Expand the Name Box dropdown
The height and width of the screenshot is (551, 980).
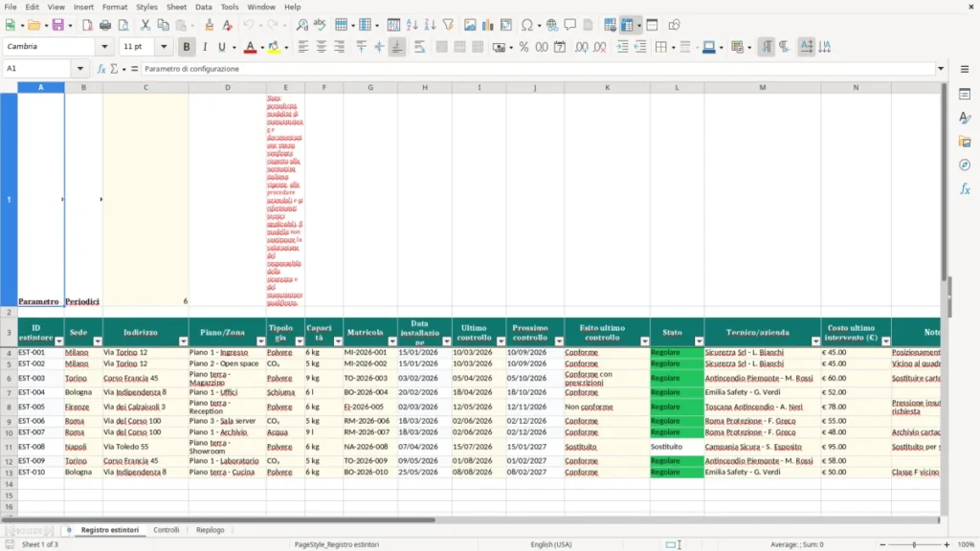(80, 69)
